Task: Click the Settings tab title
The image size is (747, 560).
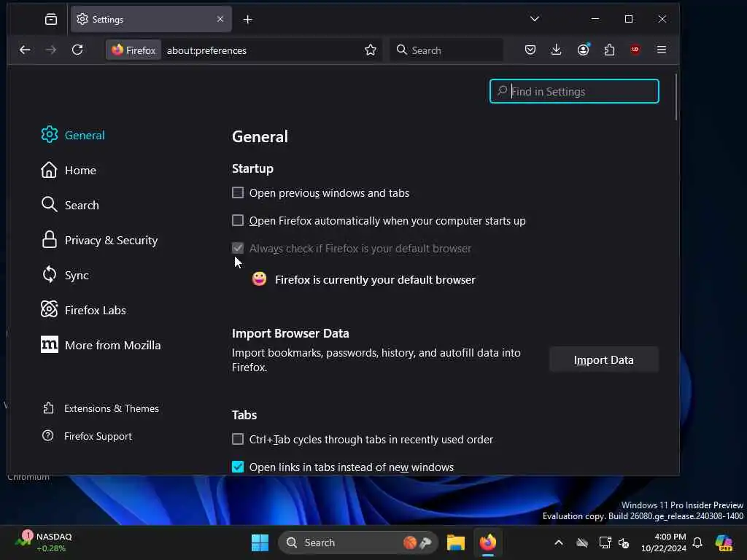Action: pos(108,20)
